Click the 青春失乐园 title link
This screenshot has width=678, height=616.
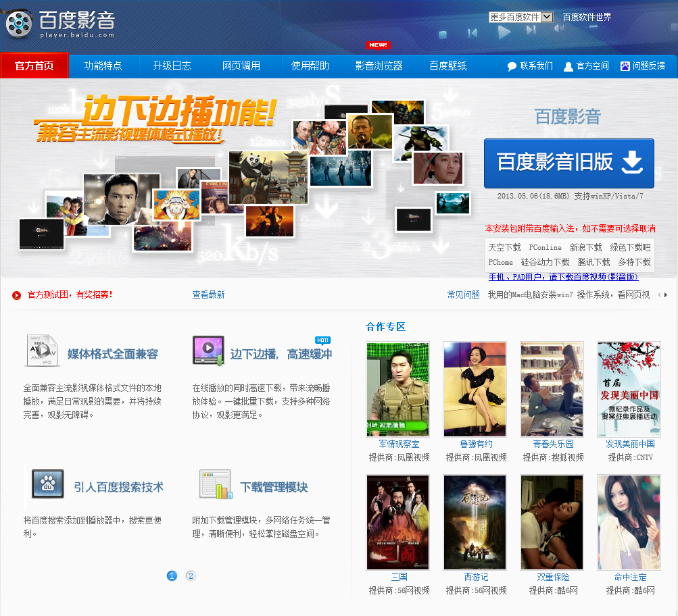(x=553, y=444)
